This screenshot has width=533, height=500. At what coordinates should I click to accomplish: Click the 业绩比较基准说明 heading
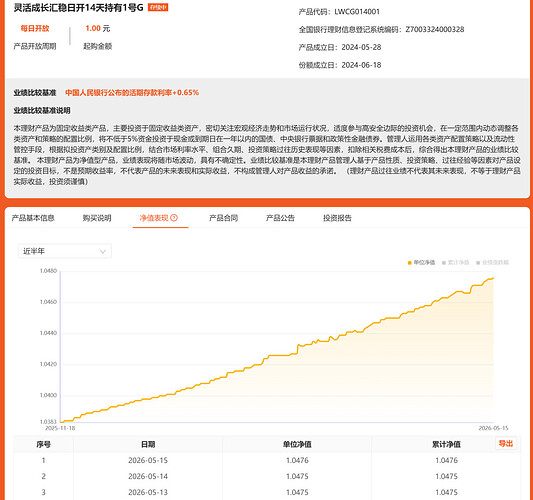[x=42, y=110]
